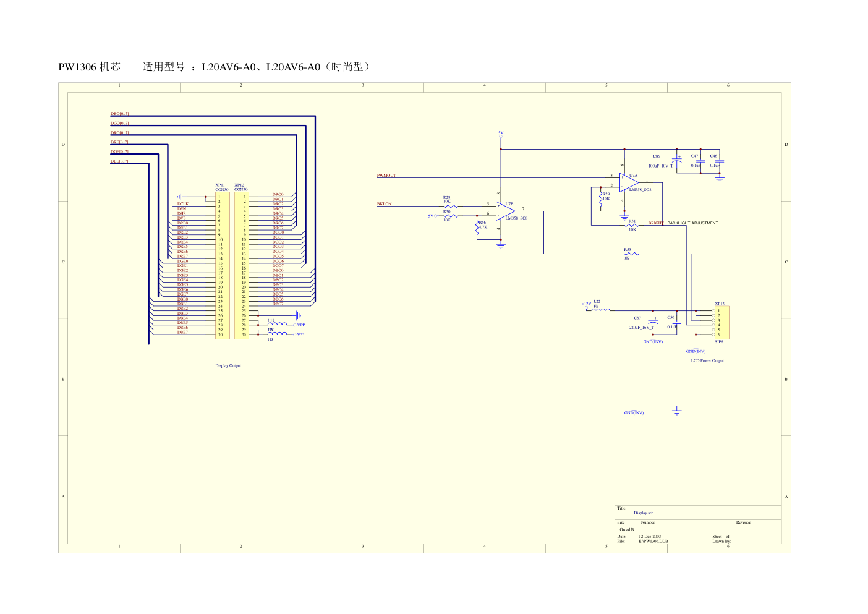Click the C47 capacitor symbol

700,161
